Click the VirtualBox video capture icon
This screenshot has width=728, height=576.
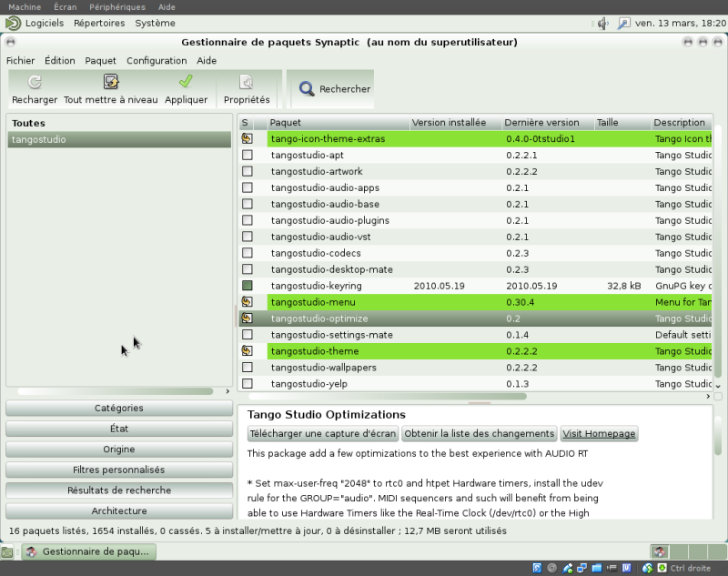[612, 568]
